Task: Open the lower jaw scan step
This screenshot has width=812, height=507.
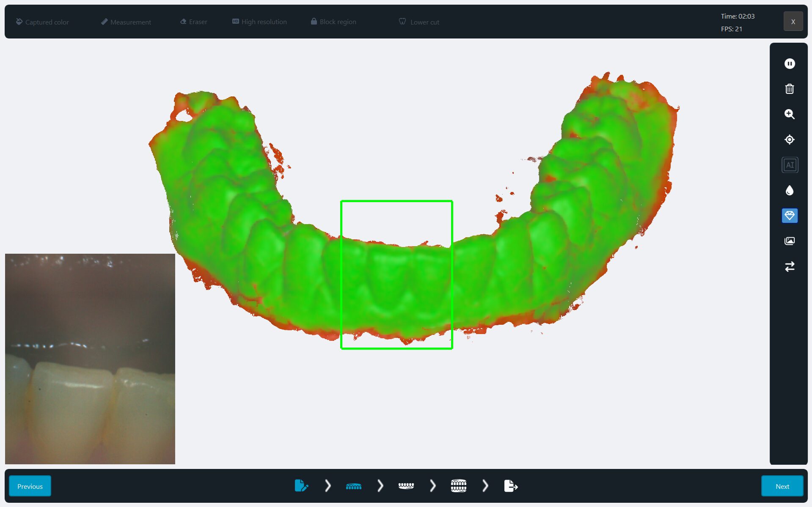Action: coord(406,486)
